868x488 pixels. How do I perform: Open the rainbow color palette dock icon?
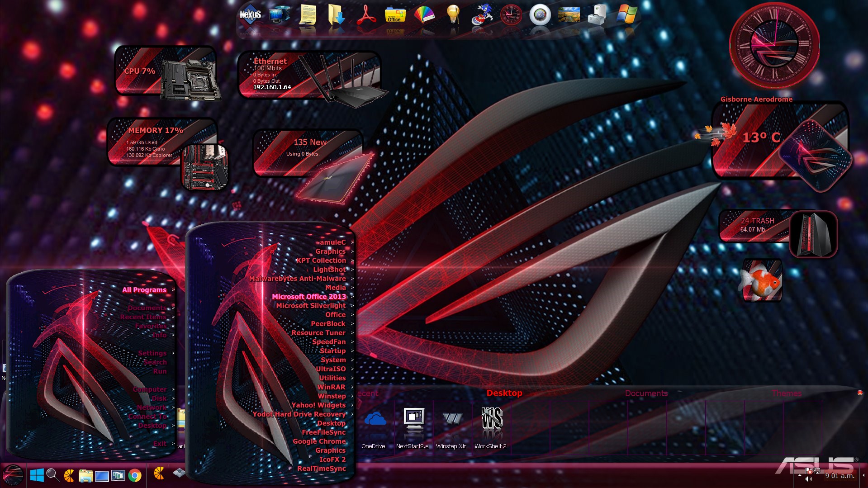424,15
